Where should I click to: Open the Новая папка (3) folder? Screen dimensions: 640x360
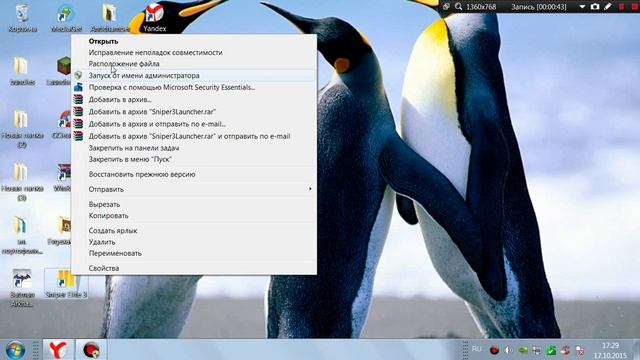pyautogui.click(x=22, y=182)
